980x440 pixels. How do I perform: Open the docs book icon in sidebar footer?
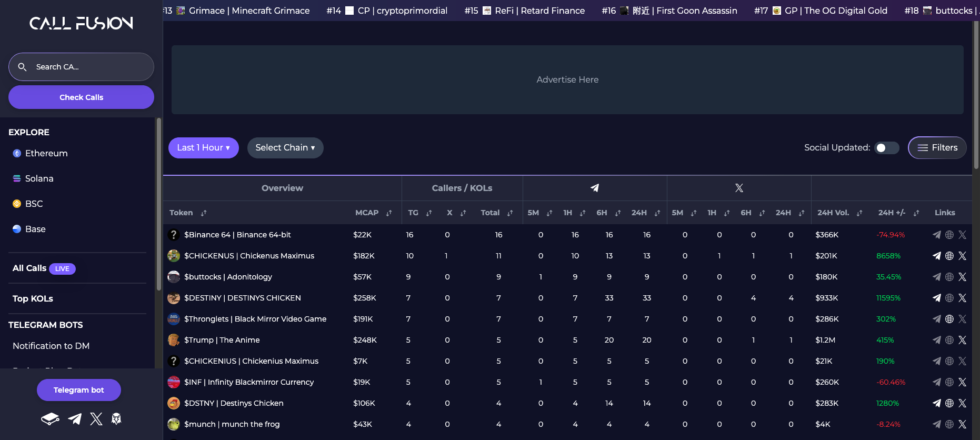pos(50,419)
